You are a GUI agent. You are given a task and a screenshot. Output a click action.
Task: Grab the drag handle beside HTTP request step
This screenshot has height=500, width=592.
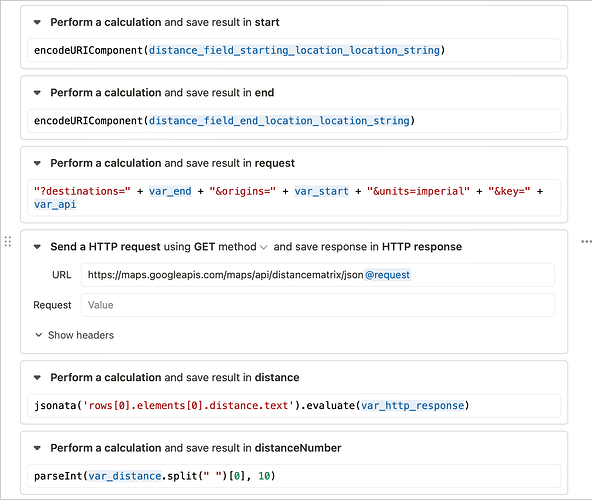click(x=8, y=241)
